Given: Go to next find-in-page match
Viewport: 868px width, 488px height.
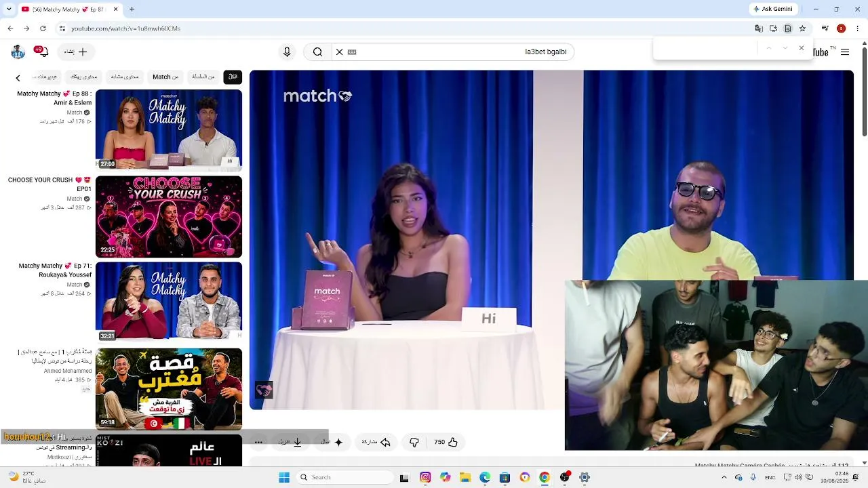Looking at the screenshot, I should click(785, 48).
